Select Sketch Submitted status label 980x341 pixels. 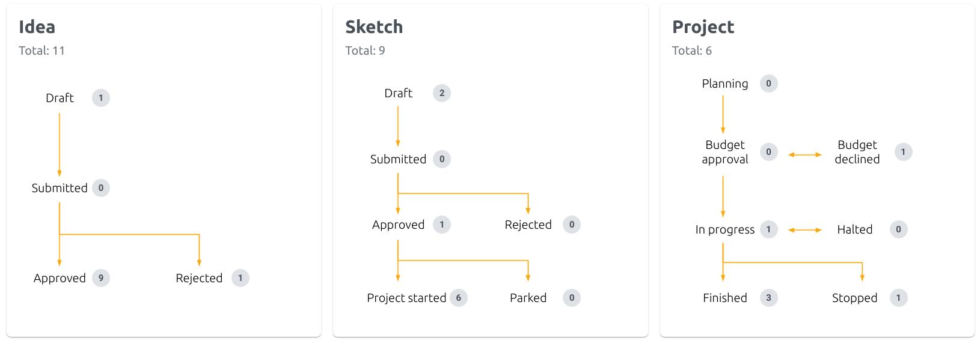(398, 159)
